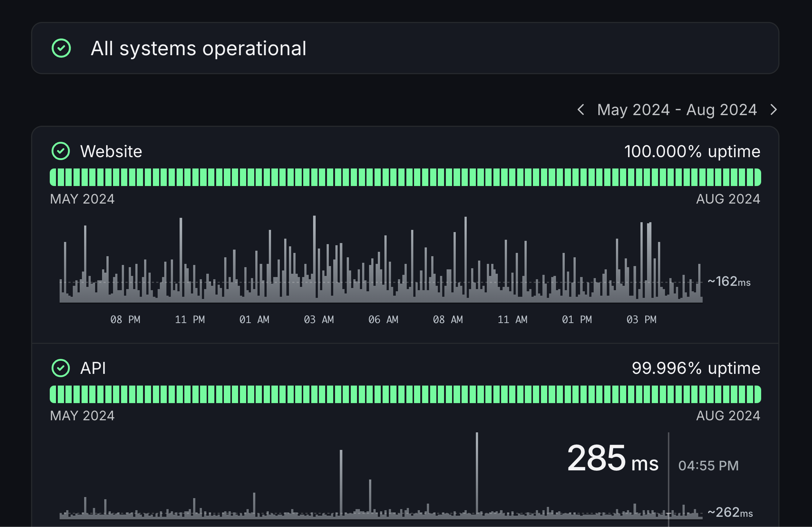Click the 01 PM axis label
The width and height of the screenshot is (812, 527).
[x=577, y=319]
